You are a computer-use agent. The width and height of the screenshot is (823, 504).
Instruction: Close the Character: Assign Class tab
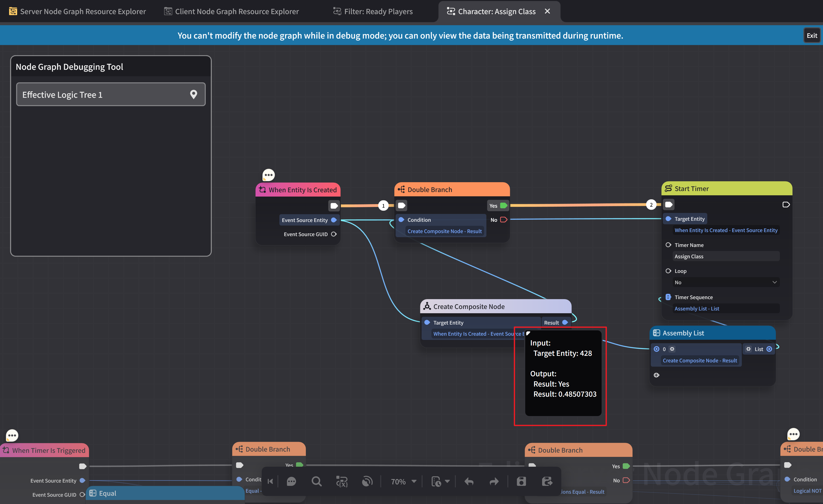[547, 11]
